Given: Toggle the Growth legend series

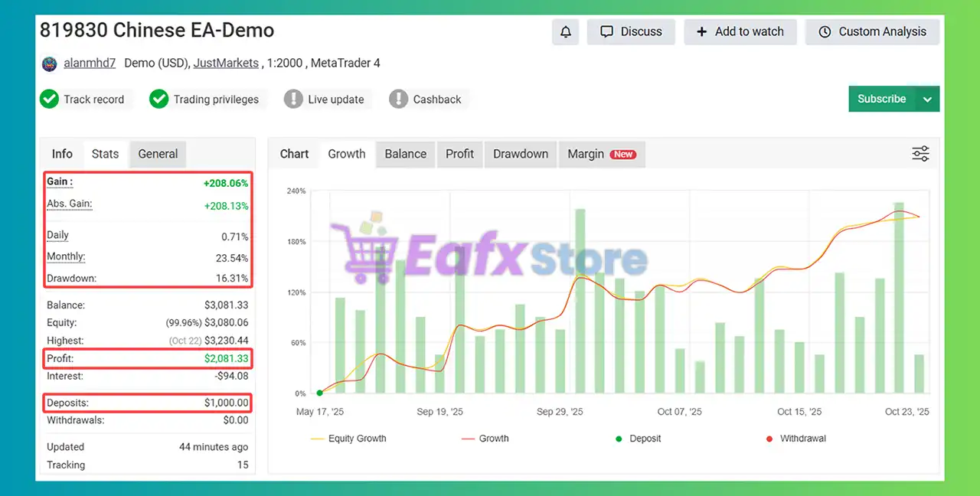Looking at the screenshot, I should [485, 439].
